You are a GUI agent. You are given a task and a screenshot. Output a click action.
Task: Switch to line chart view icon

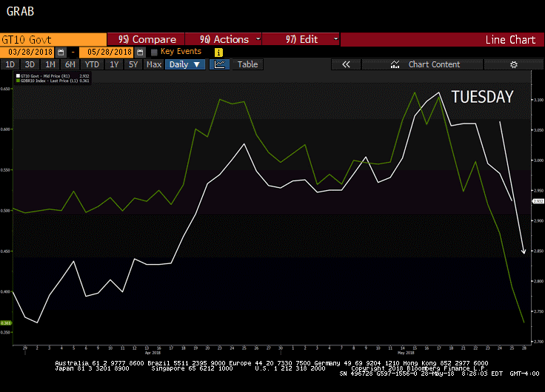click(x=218, y=64)
